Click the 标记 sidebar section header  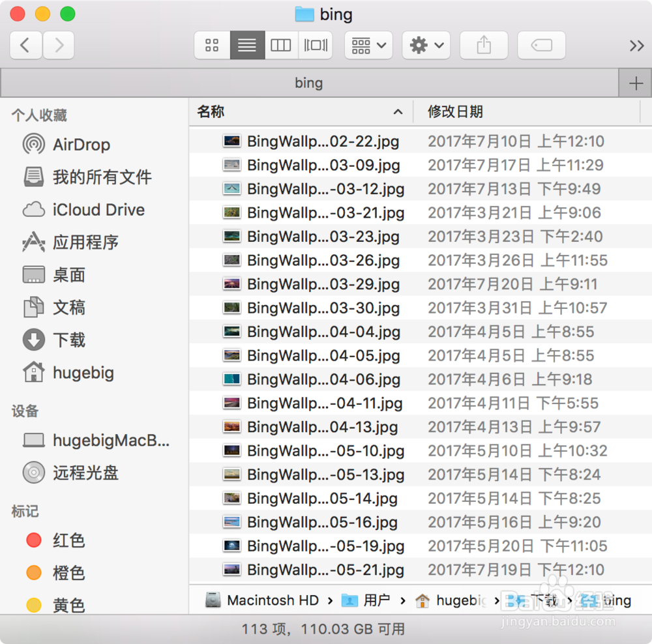(x=25, y=511)
